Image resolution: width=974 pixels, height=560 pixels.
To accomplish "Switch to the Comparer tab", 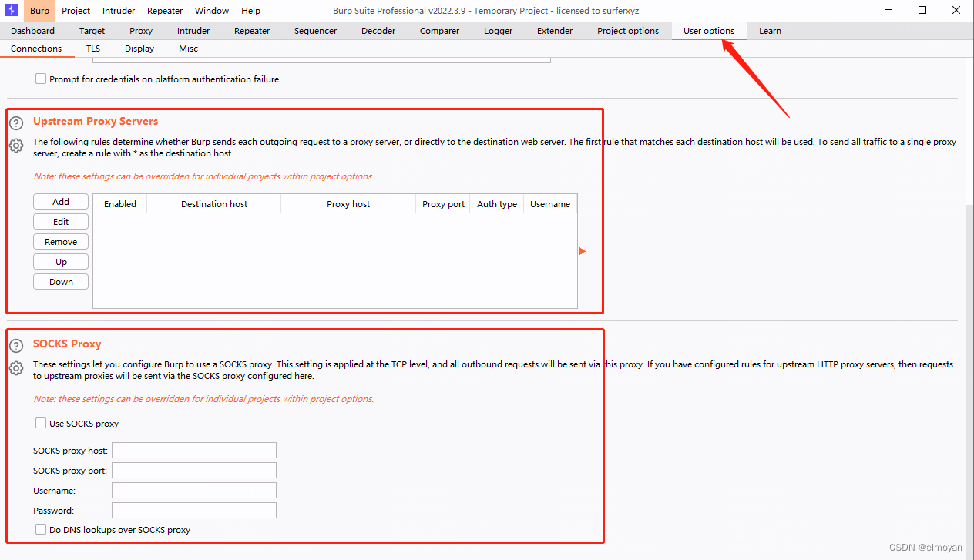I will point(439,31).
